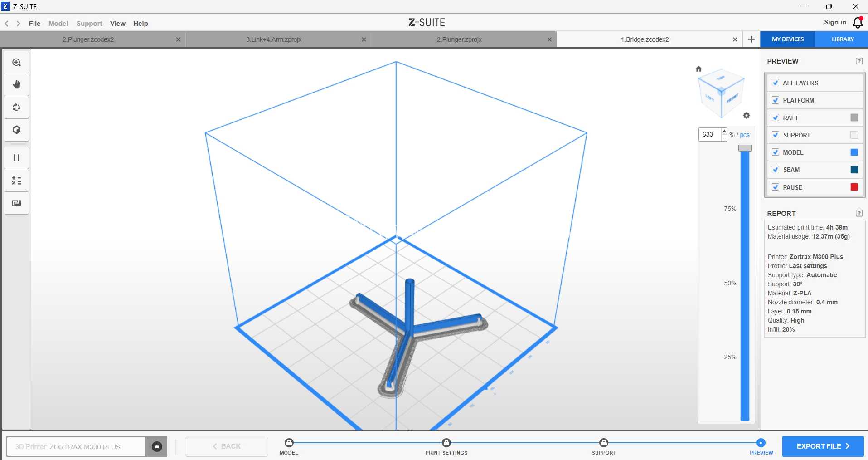
Task: Click the orientation cube
Action: (x=721, y=93)
